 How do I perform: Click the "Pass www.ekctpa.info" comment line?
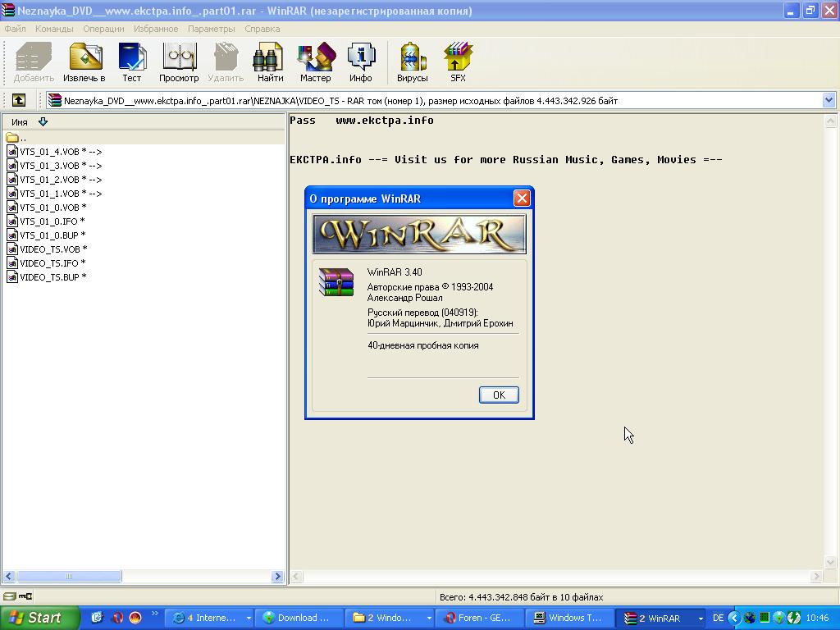pyautogui.click(x=362, y=121)
